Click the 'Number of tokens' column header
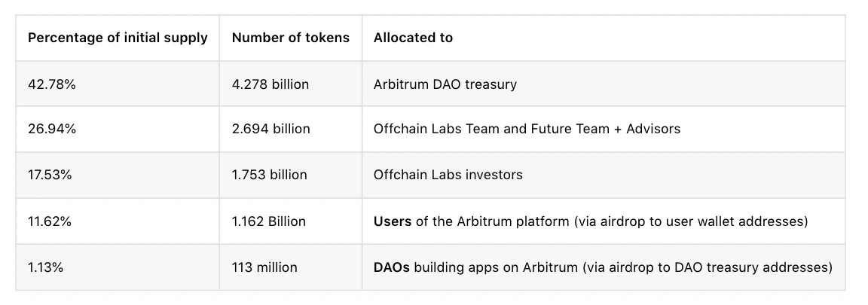 click(x=291, y=38)
